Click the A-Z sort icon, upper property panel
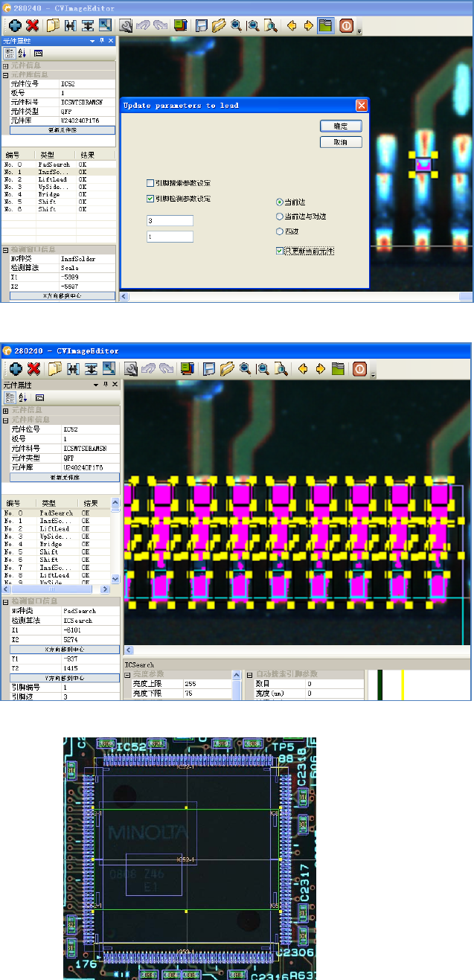 [22, 53]
